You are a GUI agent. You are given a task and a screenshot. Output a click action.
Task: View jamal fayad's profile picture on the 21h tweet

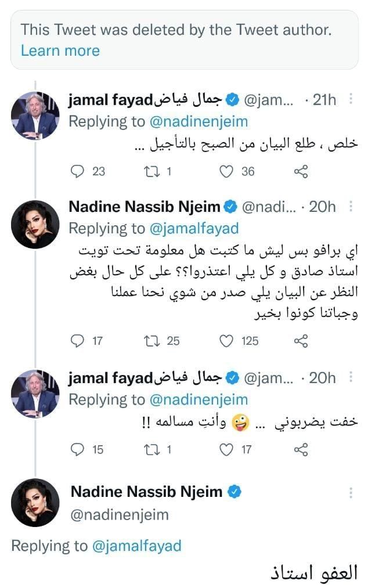pos(35,116)
